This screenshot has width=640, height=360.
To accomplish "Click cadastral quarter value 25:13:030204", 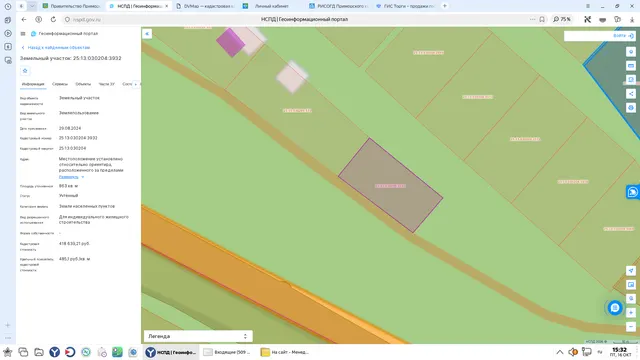I will (x=72, y=148).
